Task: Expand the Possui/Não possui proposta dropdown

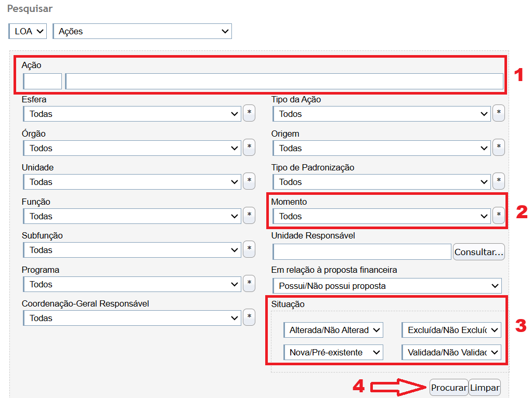Action: pyautogui.click(x=387, y=286)
